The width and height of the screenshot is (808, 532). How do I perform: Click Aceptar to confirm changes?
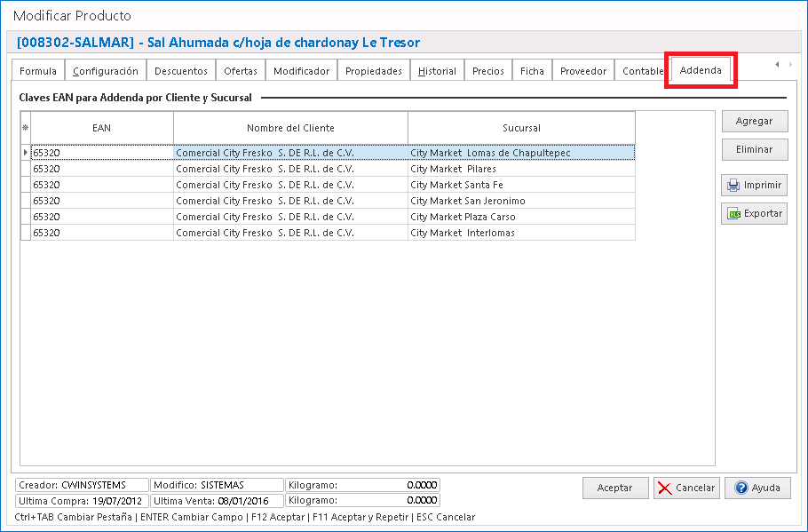point(615,488)
